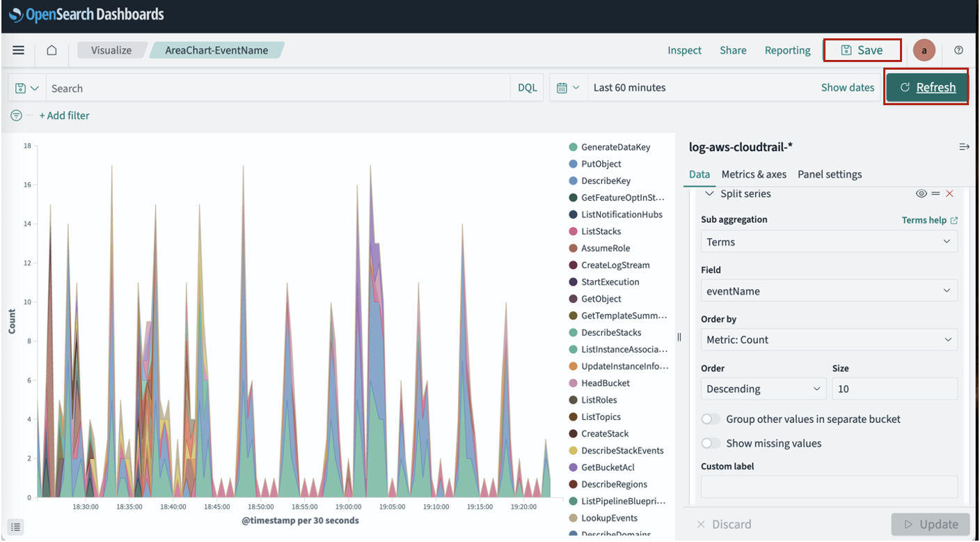Click the filter options circle icon

tap(16, 116)
